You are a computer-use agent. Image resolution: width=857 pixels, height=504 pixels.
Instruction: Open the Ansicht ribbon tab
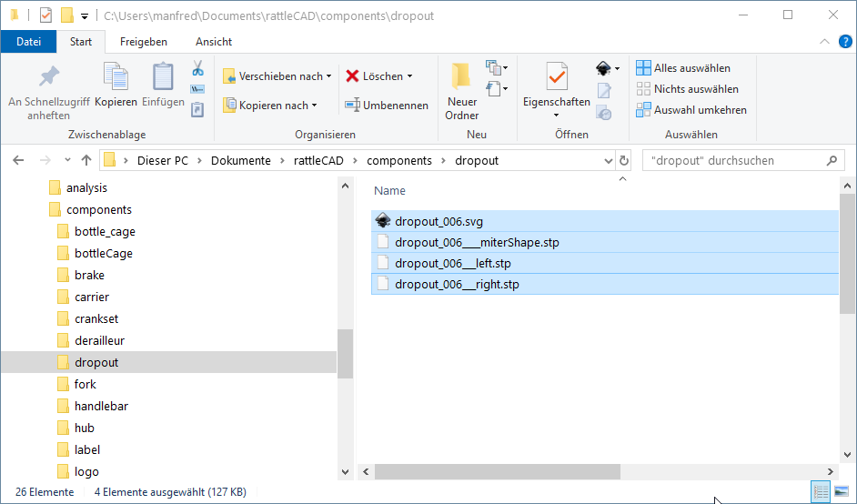213,42
